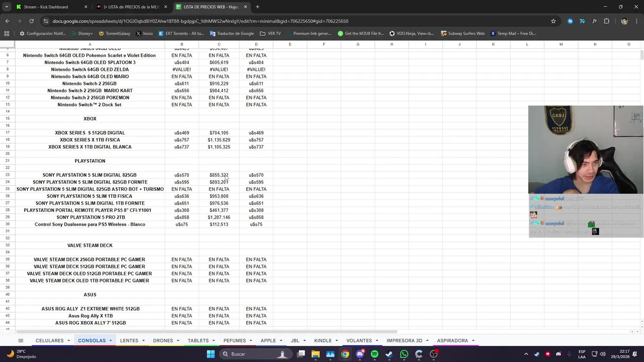Image resolution: width=644 pixels, height=362 pixels.
Task: Switch to LISTA de PRECIOS de la MEJOR tab
Action: 131,7
